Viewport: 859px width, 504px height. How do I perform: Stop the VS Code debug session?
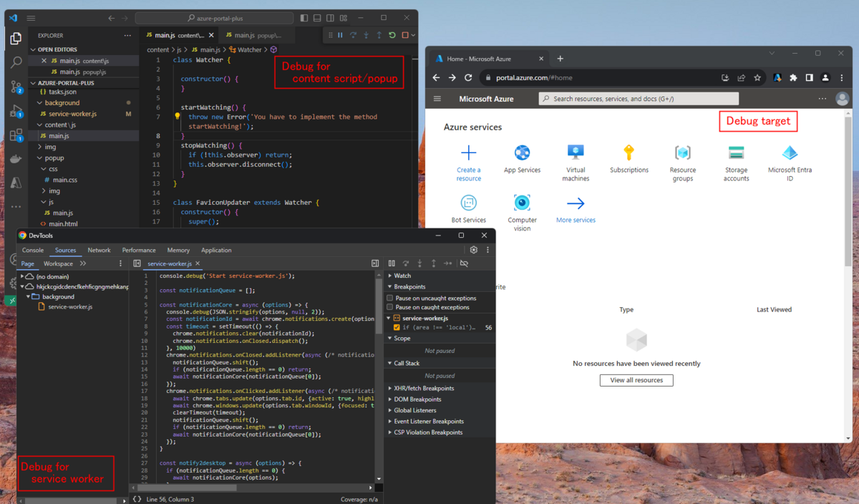(x=404, y=35)
